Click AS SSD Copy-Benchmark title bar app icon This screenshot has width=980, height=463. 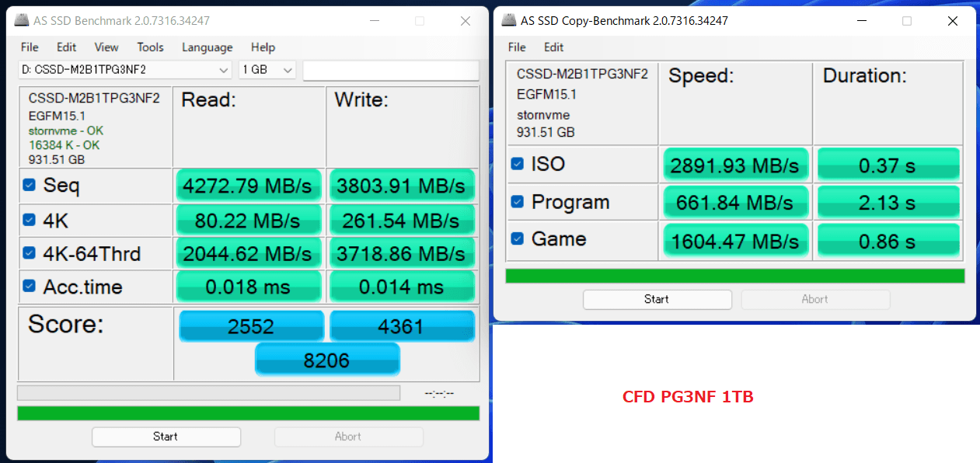pyautogui.click(x=508, y=20)
